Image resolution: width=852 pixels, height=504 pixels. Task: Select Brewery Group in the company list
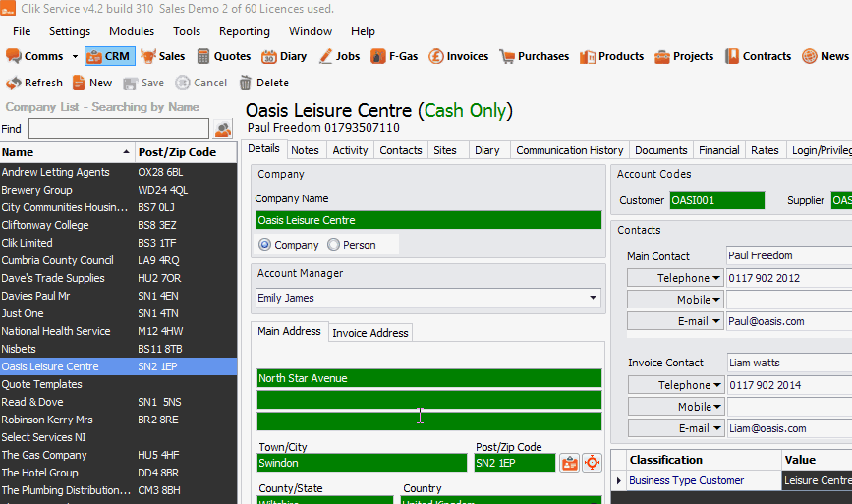[x=119, y=190]
